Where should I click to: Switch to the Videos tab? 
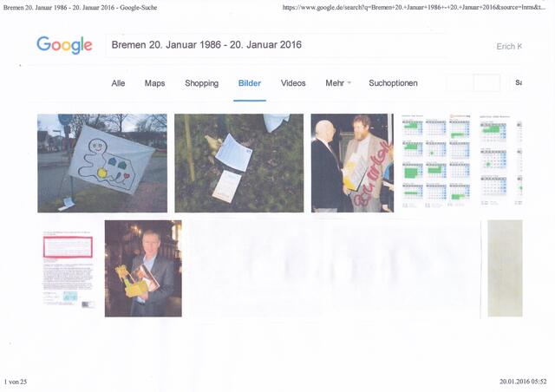click(x=293, y=83)
